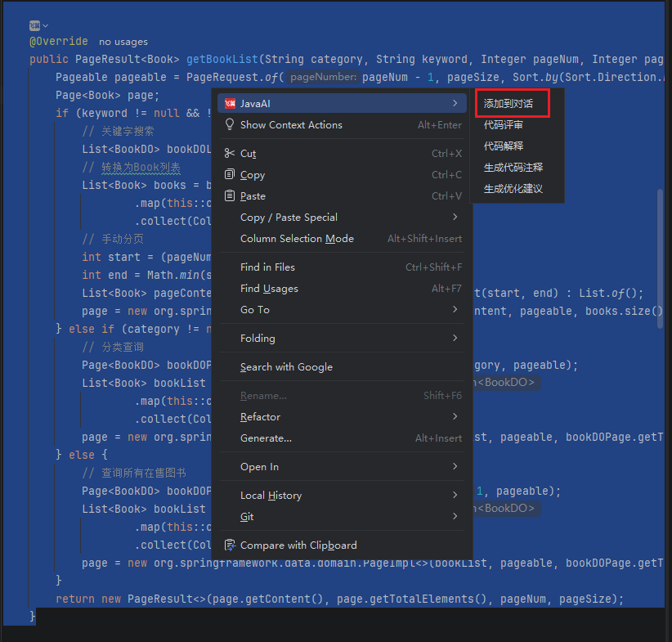Click the editor vertical scrollbar thumb
The height and width of the screenshot is (642, 672).
(x=661, y=259)
